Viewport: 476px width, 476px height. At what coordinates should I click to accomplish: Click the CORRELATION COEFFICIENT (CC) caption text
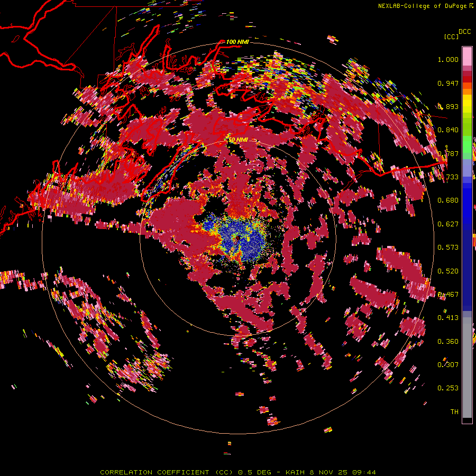pos(167,472)
